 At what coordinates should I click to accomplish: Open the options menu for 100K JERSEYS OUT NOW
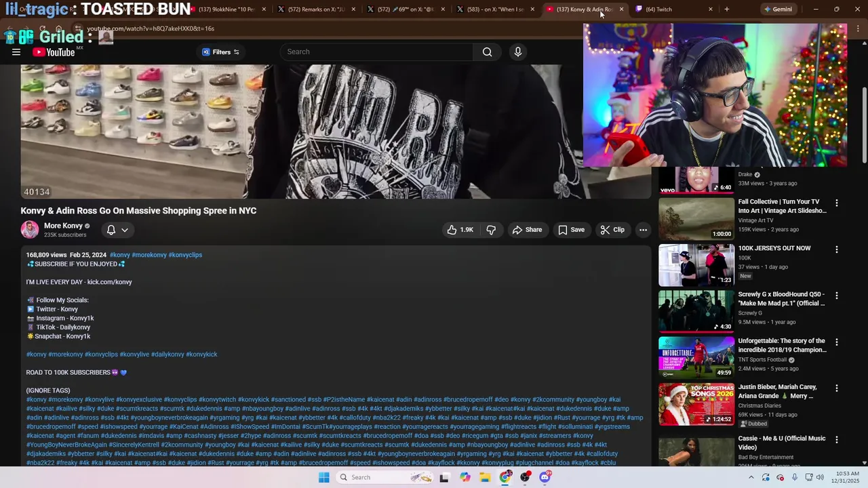(836, 249)
